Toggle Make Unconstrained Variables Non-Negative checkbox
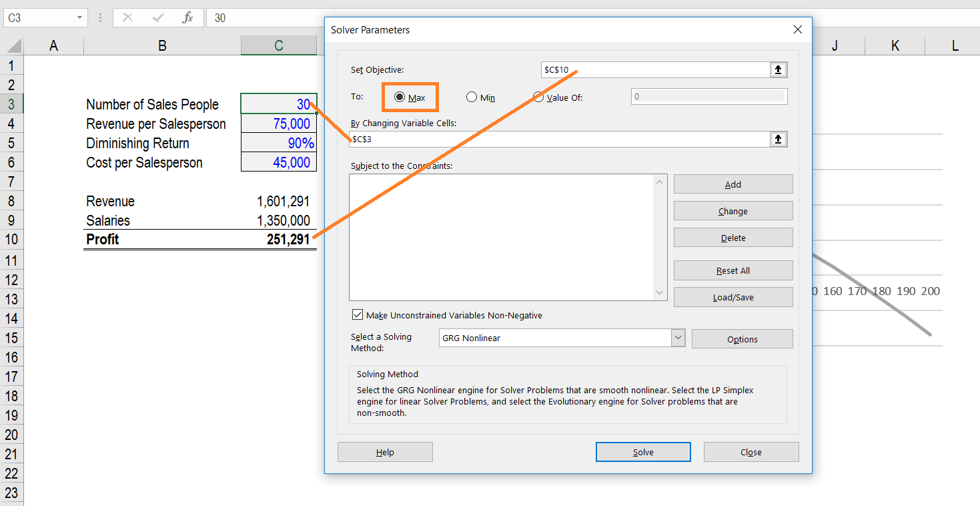980x506 pixels. (357, 315)
